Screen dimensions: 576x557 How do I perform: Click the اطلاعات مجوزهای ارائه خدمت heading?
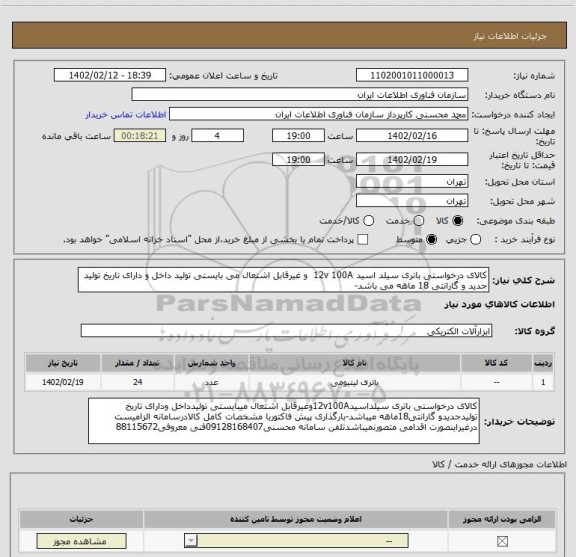pos(500,464)
